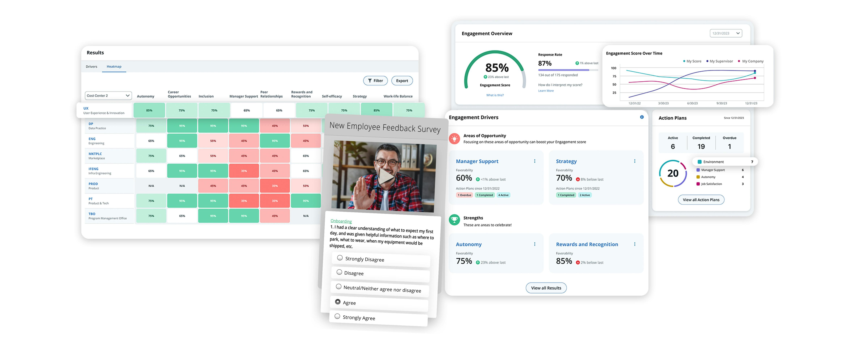Choose the Agree radio button
The image size is (868, 338).
click(x=338, y=302)
